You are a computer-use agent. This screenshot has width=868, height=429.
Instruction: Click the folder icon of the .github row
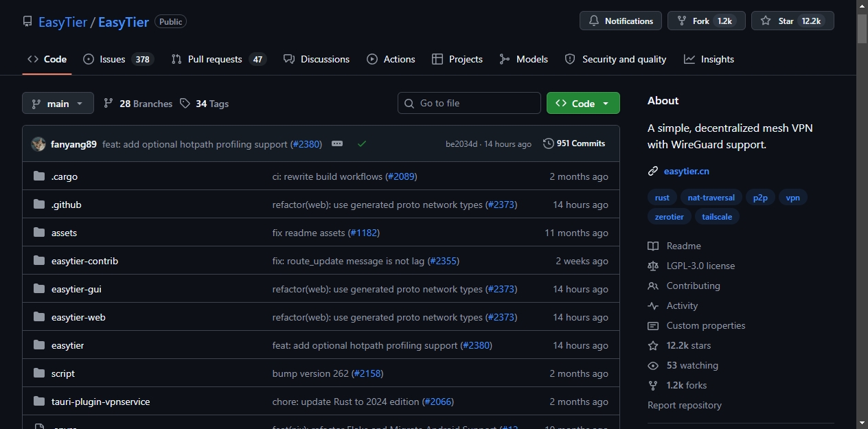point(39,205)
